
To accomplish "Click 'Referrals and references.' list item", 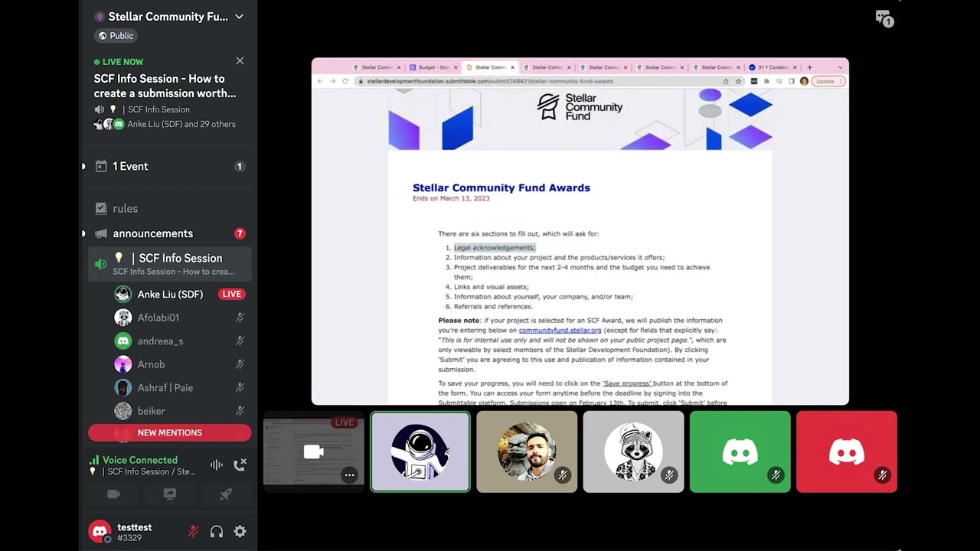I will coord(493,306).
